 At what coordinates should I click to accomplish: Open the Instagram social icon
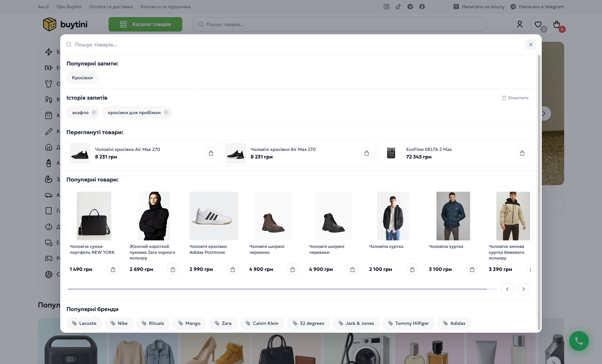click(387, 7)
